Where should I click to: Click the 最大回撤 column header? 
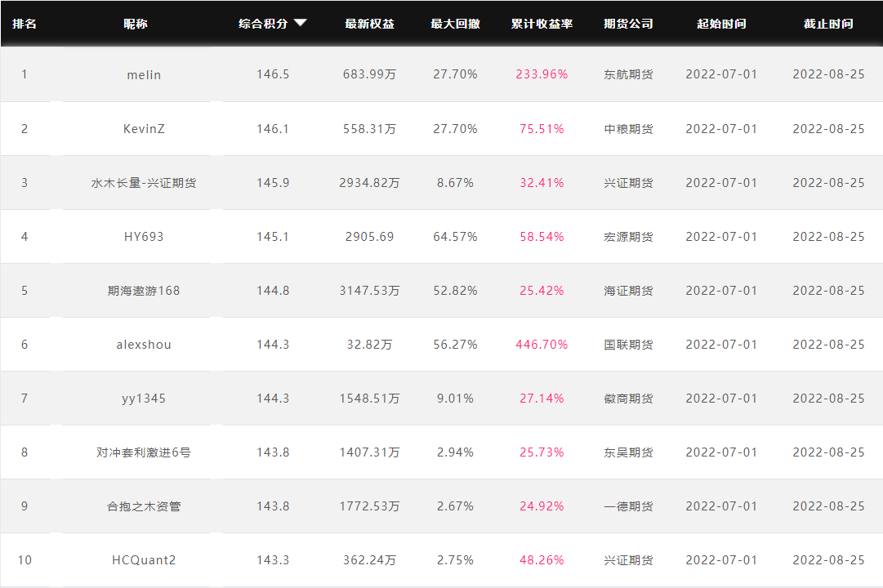pyautogui.click(x=455, y=24)
